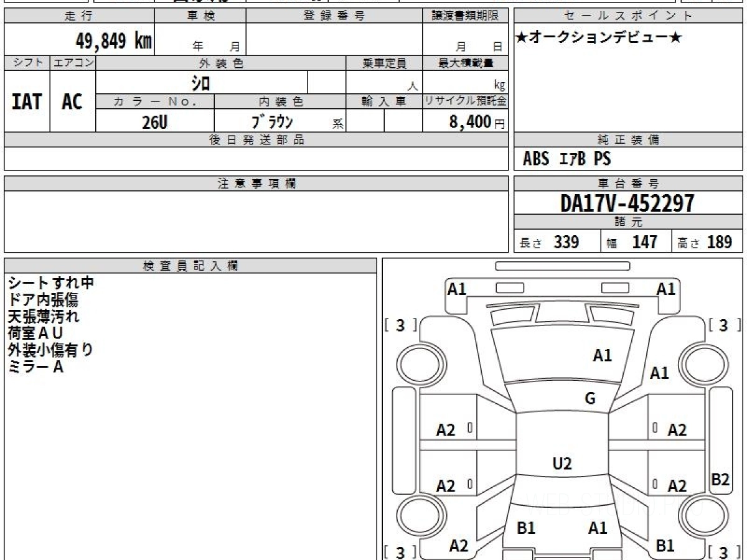
Task: Click the B2 mark on the side sill
Action: [720, 480]
